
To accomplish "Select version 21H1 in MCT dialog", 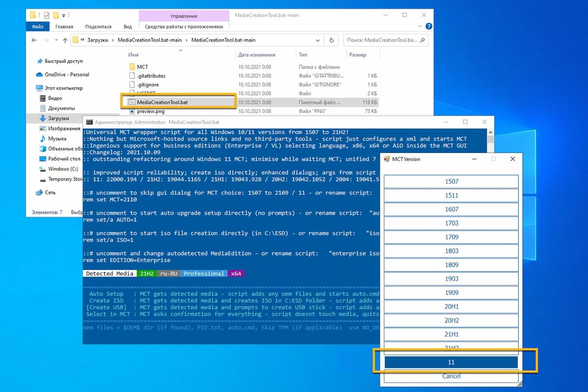I will tap(451, 335).
